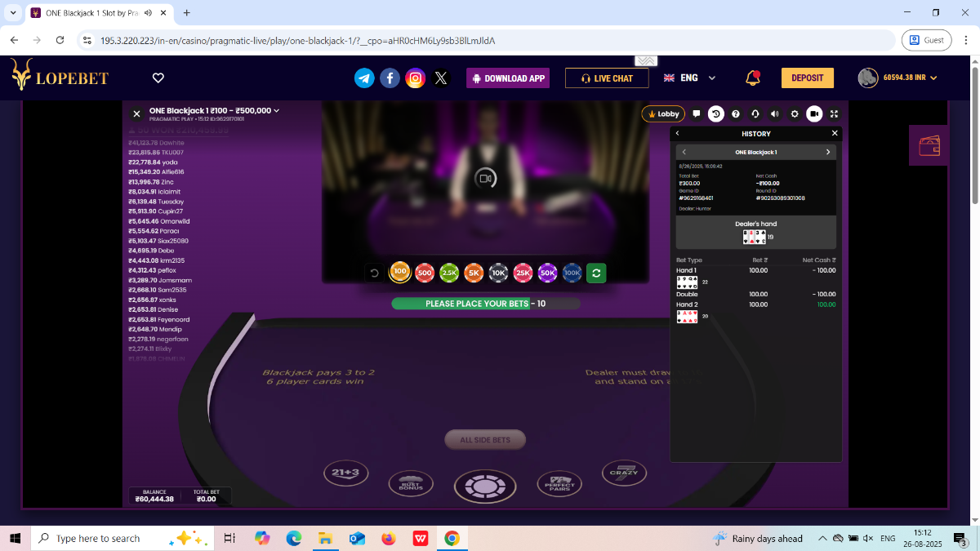Open the Telegram social link

[x=364, y=78]
